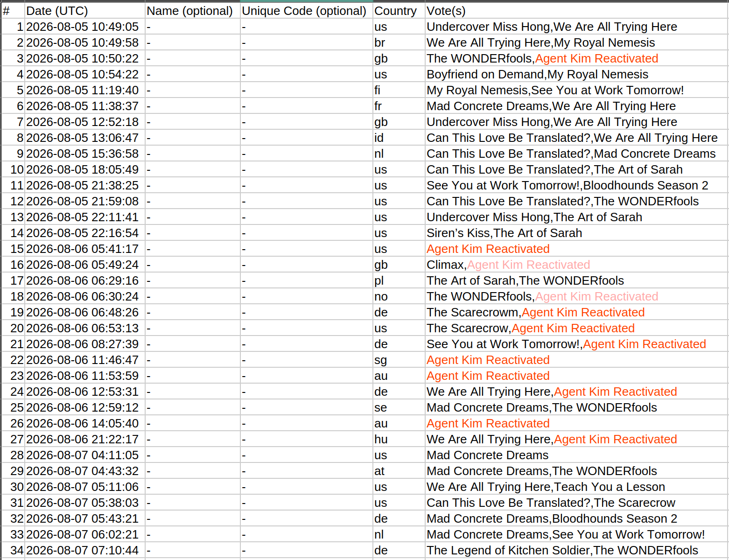Image resolution: width=729 pixels, height=560 pixels.
Task: Click the country cell "fi"
Action: pos(399,90)
